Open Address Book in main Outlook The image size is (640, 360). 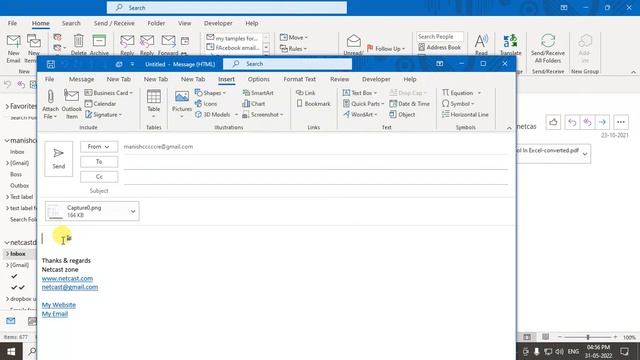440,47
